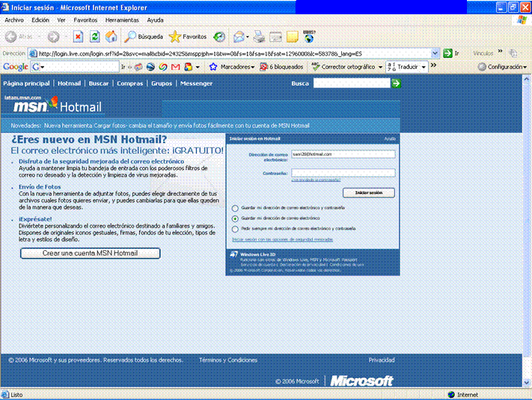Click the green search arrow next to Busca

click(x=396, y=83)
